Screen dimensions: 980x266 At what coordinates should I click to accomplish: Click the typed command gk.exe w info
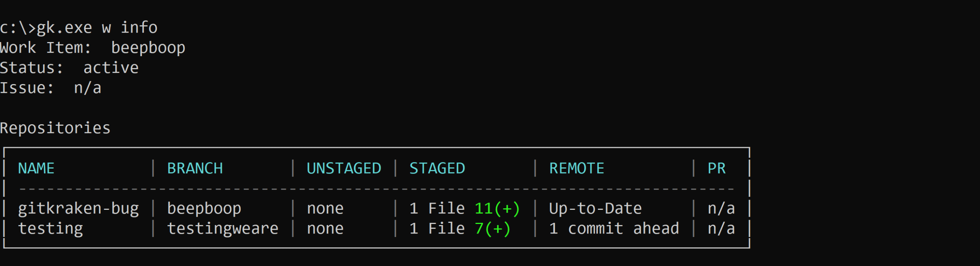tap(97, 28)
